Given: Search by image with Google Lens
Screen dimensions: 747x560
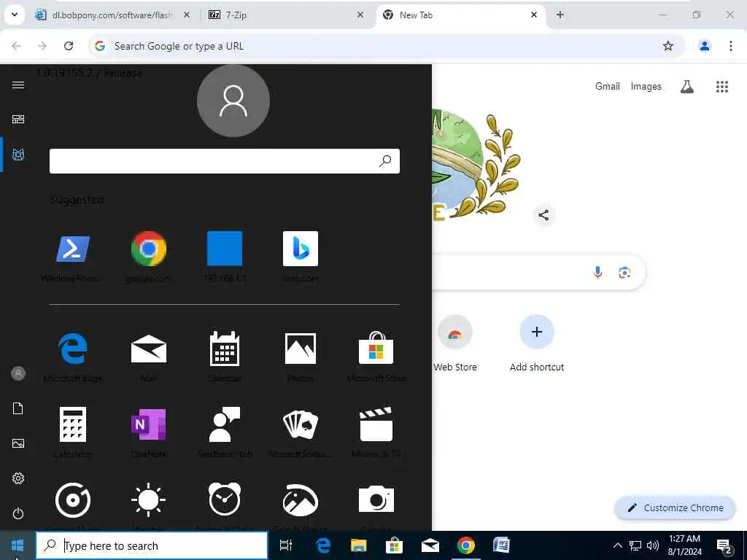Looking at the screenshot, I should pos(624,272).
